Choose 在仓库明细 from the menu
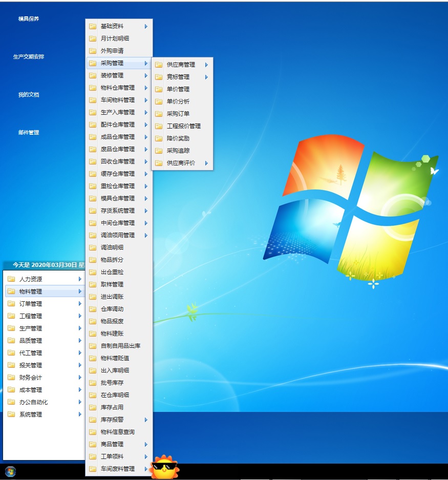Screen dimensions: 448x480 119,395
